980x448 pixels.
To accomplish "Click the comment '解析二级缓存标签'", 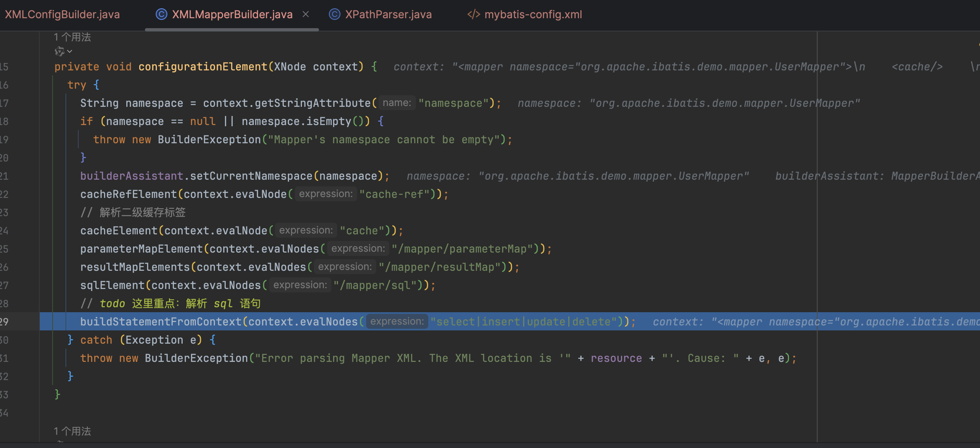I will (142, 212).
